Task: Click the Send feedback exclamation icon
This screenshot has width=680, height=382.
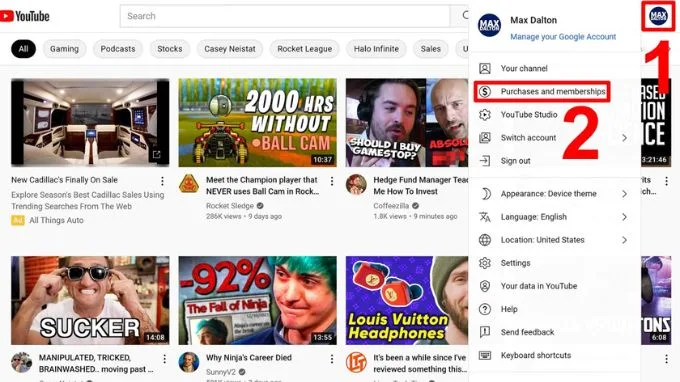Action: coord(484,332)
